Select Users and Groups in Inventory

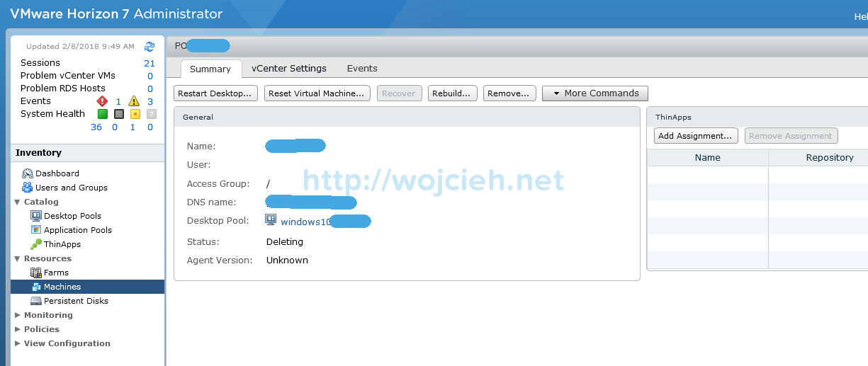(x=72, y=188)
